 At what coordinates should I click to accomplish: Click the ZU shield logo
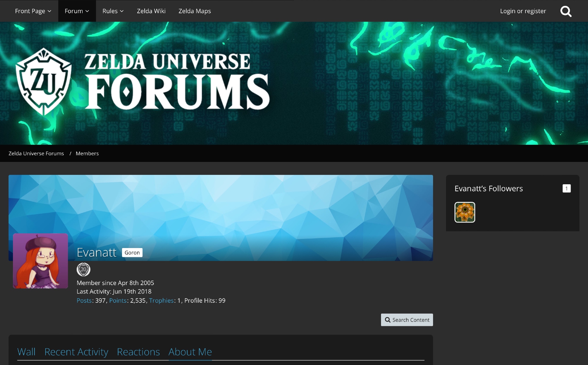[44, 81]
